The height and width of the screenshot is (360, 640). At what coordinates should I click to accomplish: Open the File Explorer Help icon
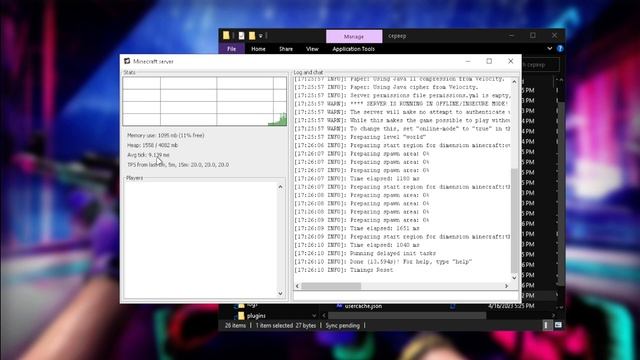[560, 49]
